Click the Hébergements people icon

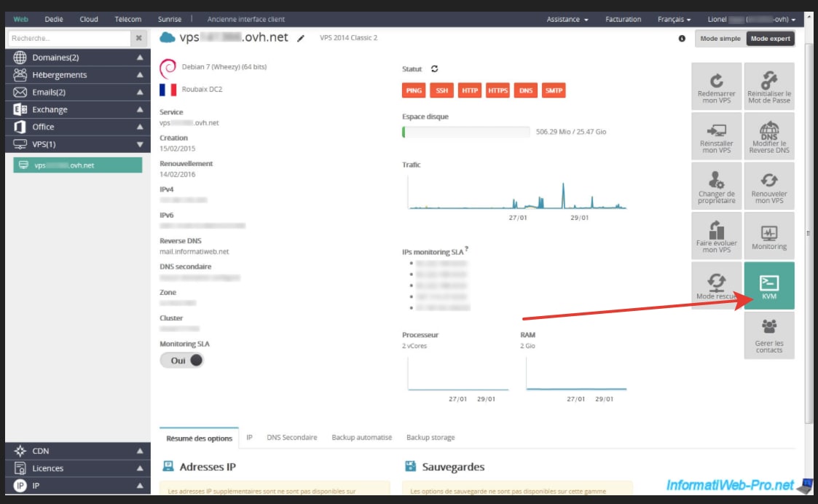[x=20, y=74]
